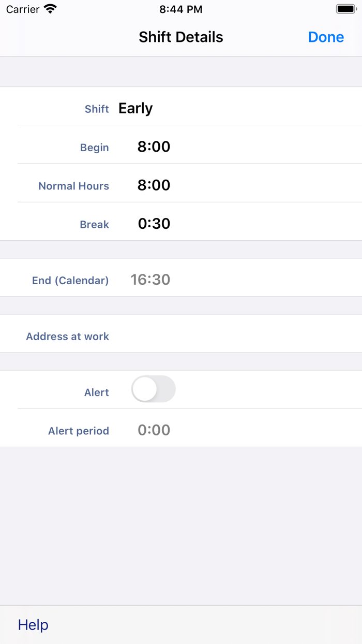This screenshot has width=362, height=644.
Task: Tap Done in the navigation bar
Action: tap(326, 37)
